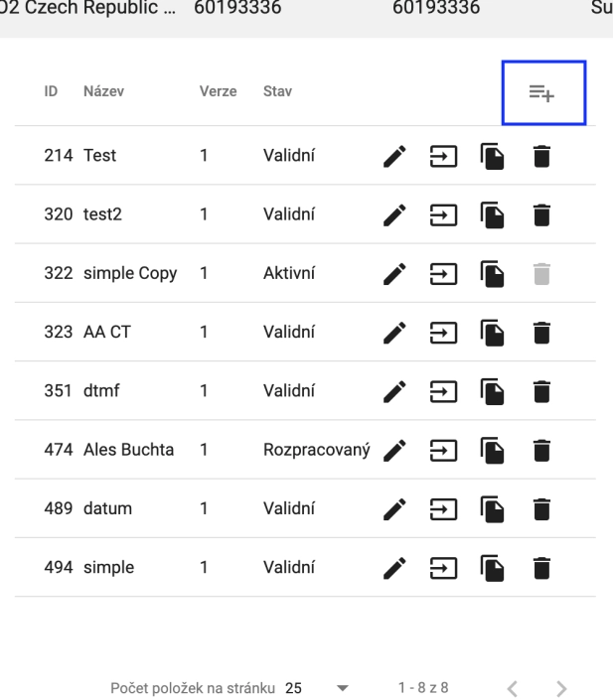Edit the Test row with pencil icon
613x700 pixels.
[x=393, y=156]
